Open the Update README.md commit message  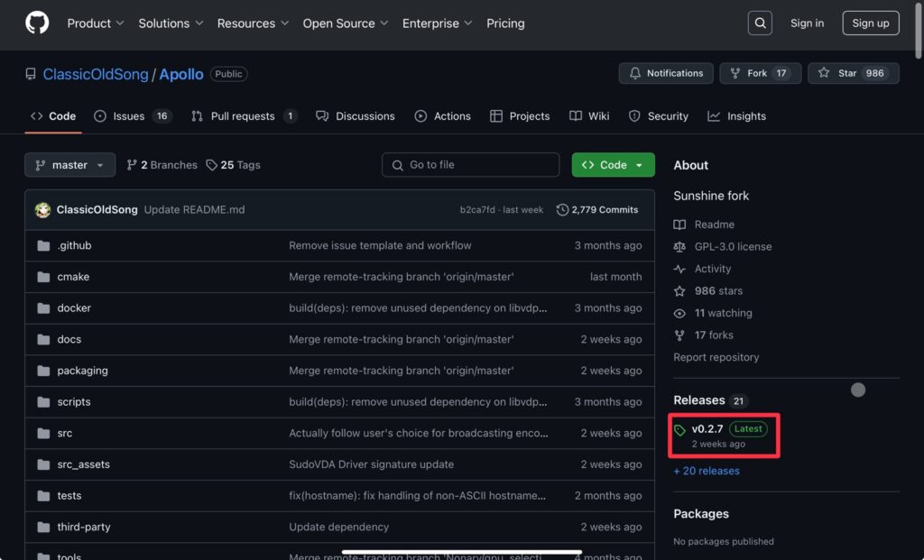(x=195, y=209)
